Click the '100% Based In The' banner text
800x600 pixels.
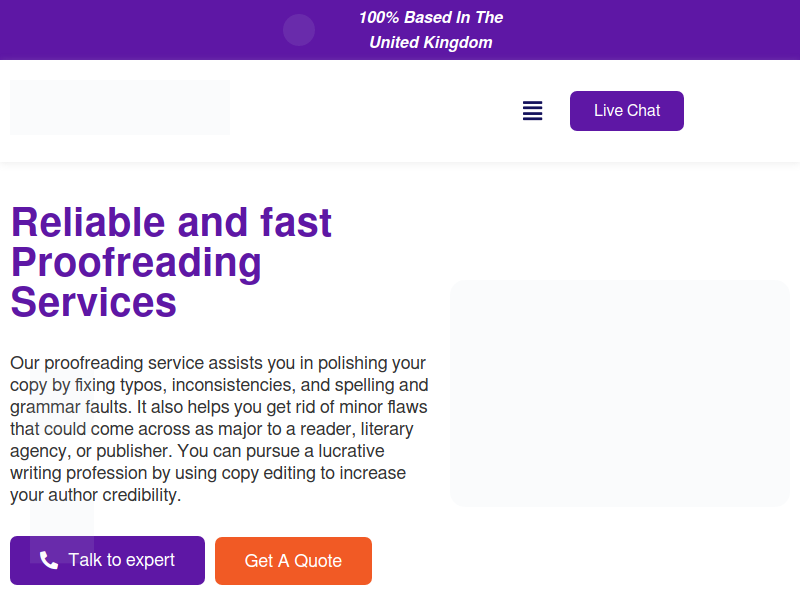pos(431,17)
